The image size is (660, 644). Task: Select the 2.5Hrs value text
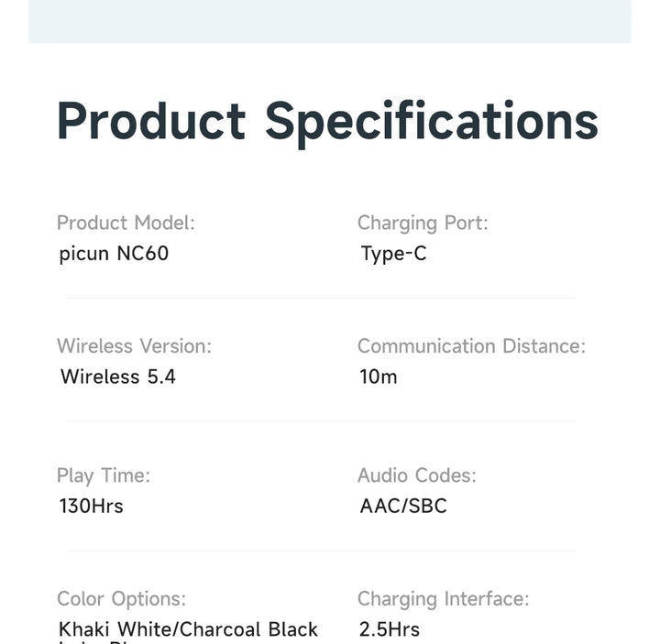click(x=390, y=629)
